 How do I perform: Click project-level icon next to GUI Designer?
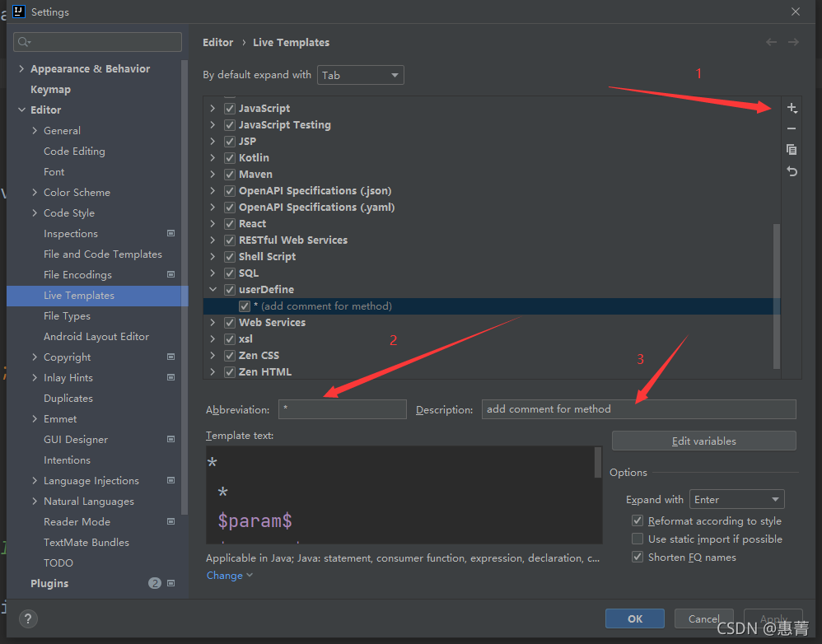tap(170, 439)
